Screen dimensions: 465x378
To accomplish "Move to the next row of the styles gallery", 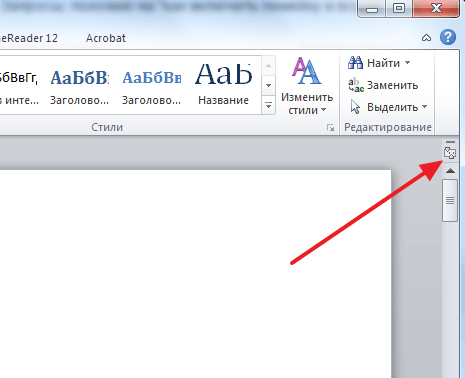I will click(x=268, y=85).
